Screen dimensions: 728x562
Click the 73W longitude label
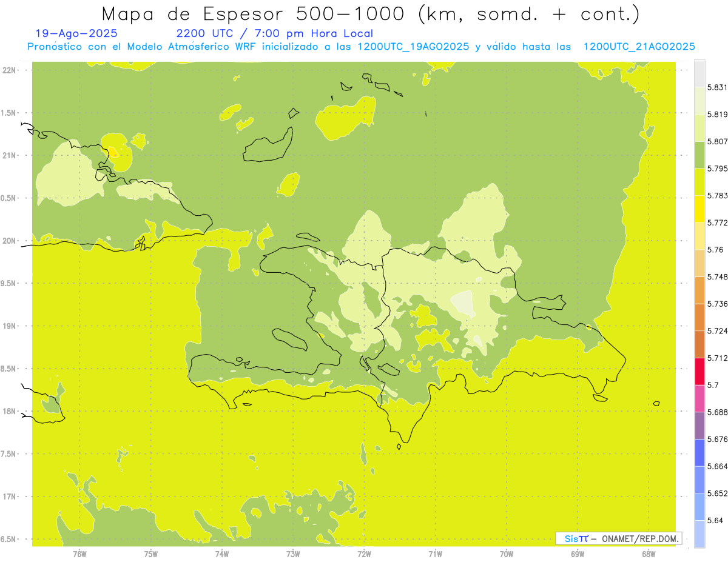tap(293, 554)
